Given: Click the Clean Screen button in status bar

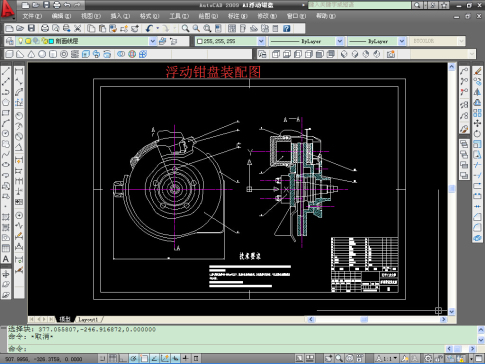Looking at the screenshot, I should click(478, 359).
